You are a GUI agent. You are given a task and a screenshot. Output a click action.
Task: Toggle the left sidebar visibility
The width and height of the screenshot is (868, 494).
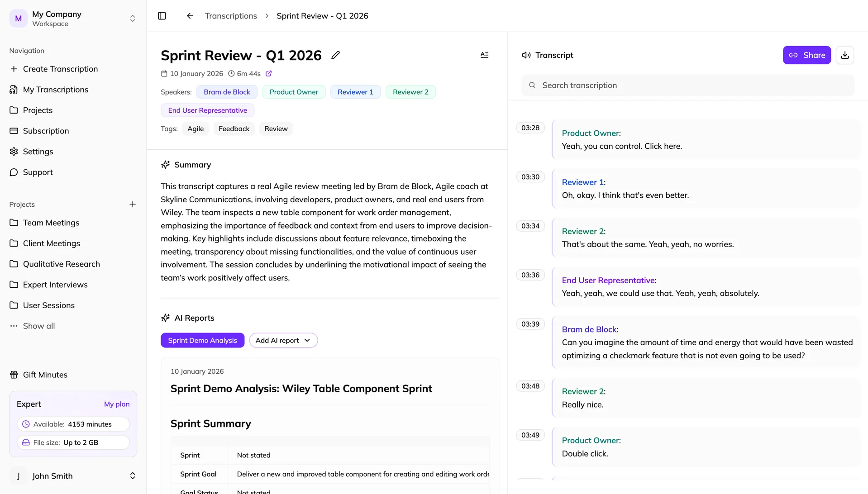(x=162, y=15)
